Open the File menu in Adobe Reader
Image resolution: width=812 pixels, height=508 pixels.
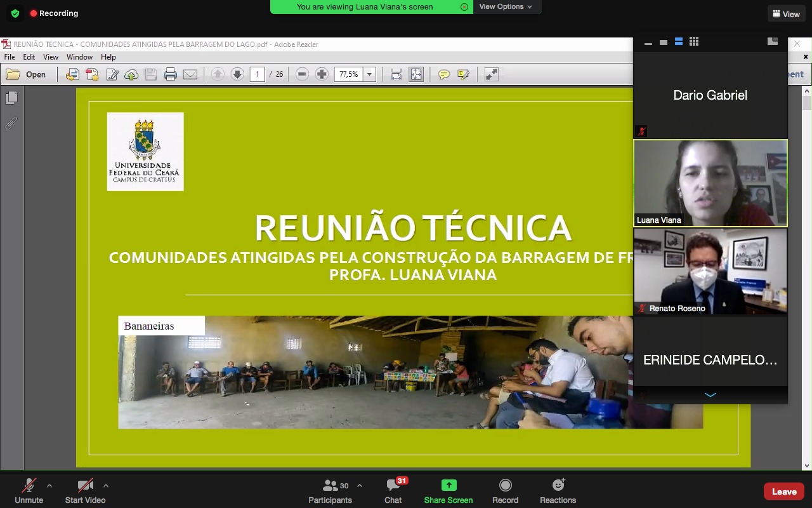[x=10, y=57]
